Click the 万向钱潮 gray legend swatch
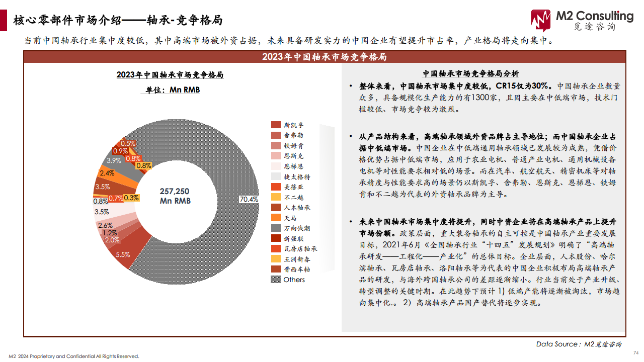The width and height of the screenshot is (644, 362). pos(276,228)
